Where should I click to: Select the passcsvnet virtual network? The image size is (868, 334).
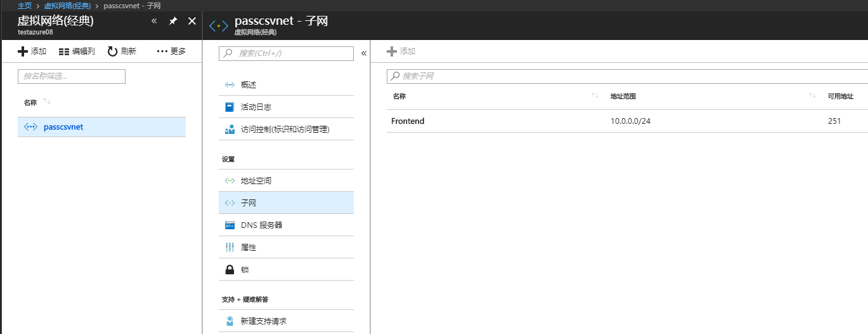63,127
